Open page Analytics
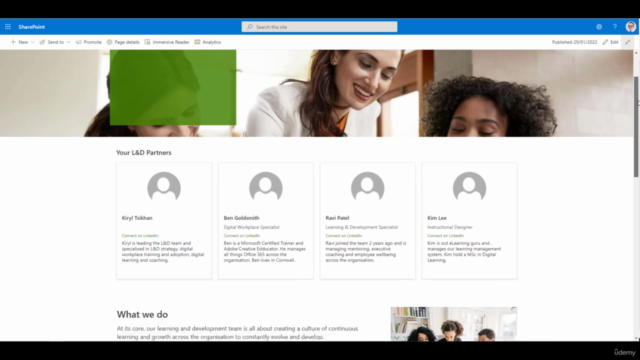Image resolution: width=640 pixels, height=360 pixels. tap(208, 42)
